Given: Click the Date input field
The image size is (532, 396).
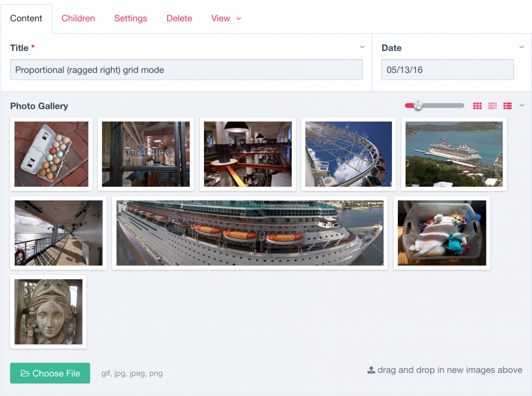Looking at the screenshot, I should click(447, 70).
